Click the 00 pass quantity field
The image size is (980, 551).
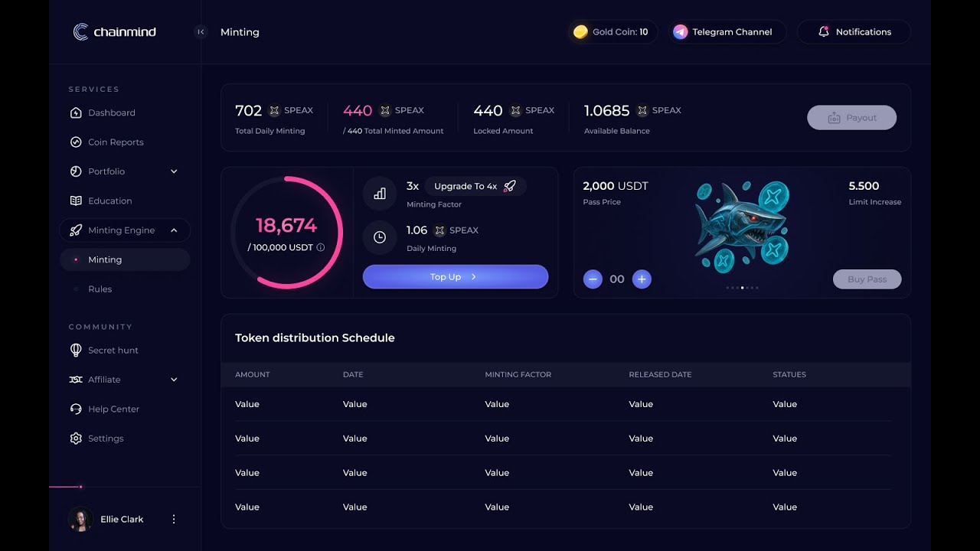(617, 279)
